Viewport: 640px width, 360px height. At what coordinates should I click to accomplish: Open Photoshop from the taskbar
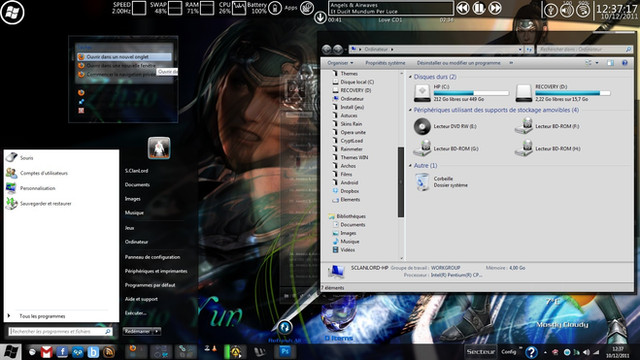pos(284,351)
